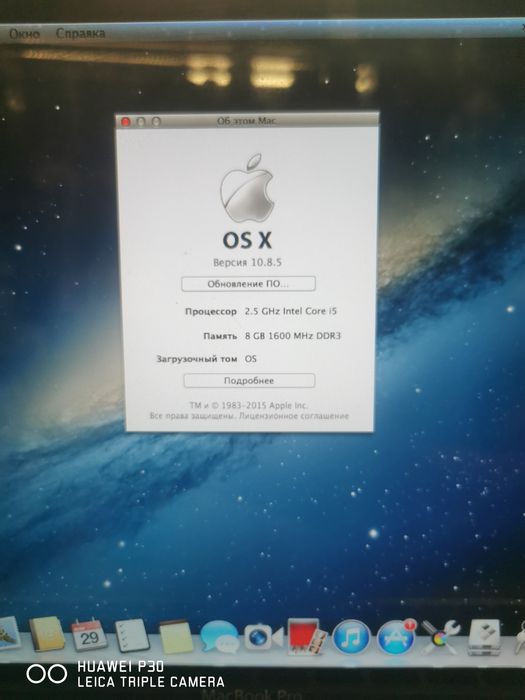Click the OS X heading text
The width and height of the screenshot is (525, 700).
coord(247,240)
